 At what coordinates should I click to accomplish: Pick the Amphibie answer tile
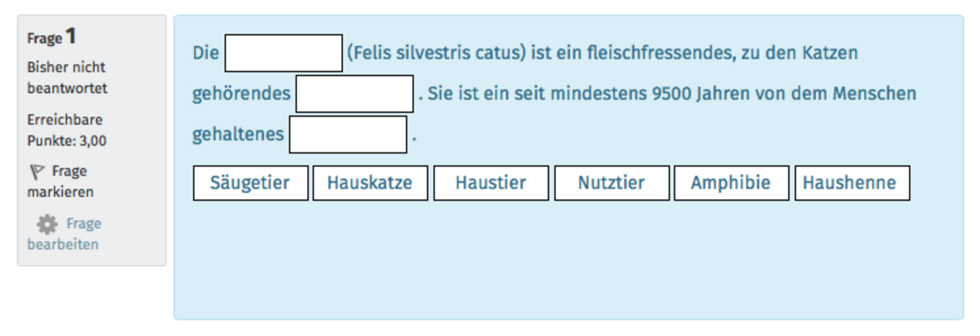pyautogui.click(x=731, y=183)
